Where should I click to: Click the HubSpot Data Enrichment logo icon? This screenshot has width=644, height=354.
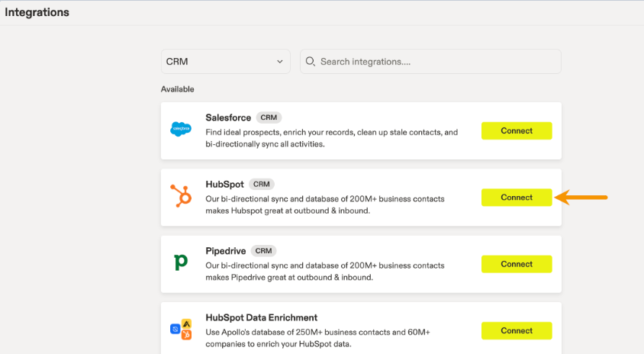pos(181,329)
